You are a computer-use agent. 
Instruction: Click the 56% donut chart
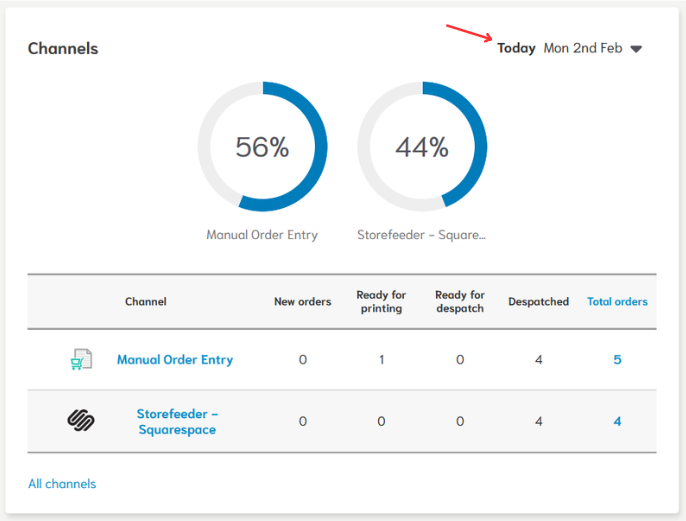coord(262,147)
